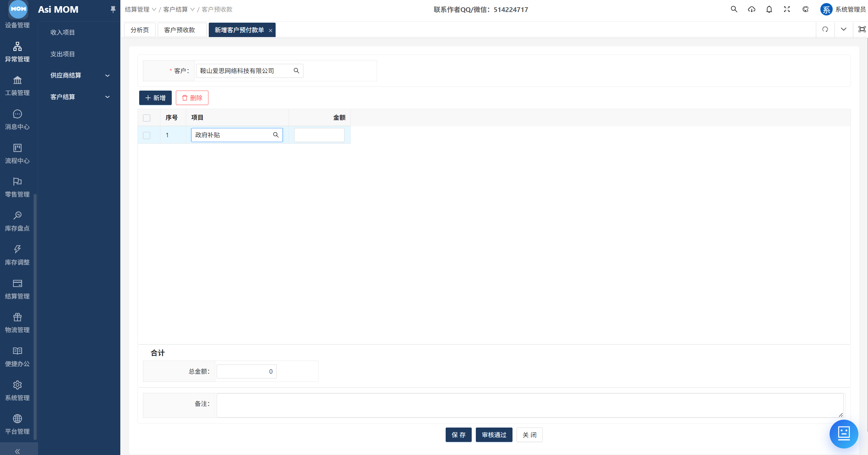Screen dimensions: 868x455
Task: Click the 客户预收款 breadcrumb text
Action: (x=217, y=10)
